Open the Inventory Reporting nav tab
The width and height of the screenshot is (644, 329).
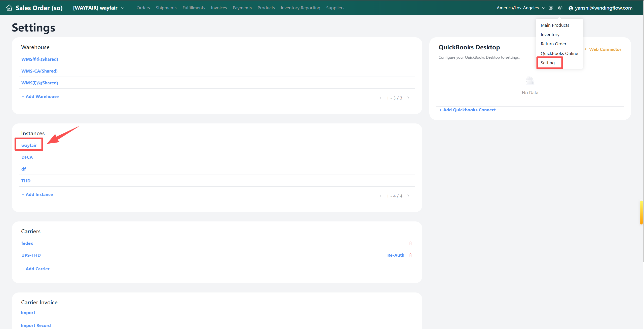click(x=300, y=8)
